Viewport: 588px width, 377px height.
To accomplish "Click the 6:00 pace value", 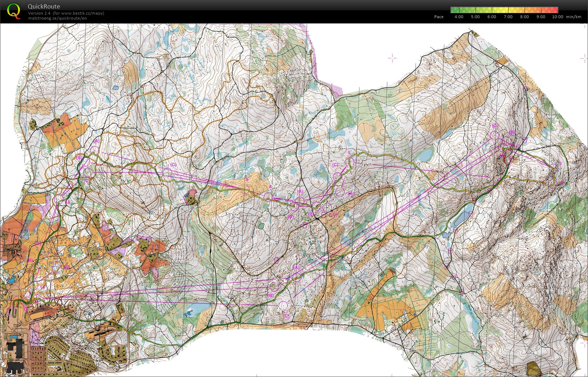I will 491,17.
